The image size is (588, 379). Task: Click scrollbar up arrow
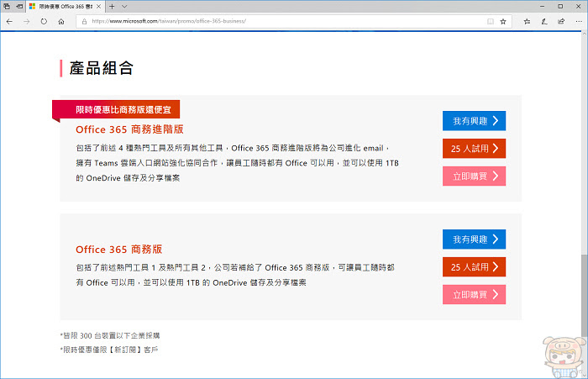click(x=585, y=34)
